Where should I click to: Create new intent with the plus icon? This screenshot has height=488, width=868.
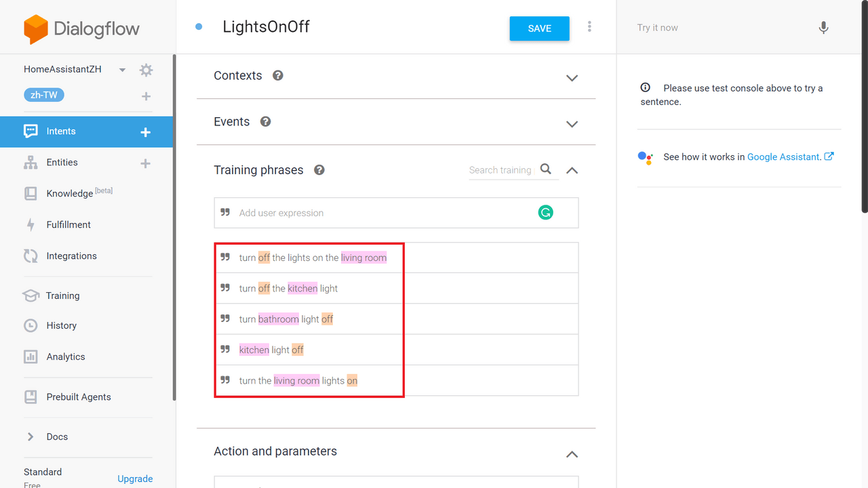click(145, 132)
